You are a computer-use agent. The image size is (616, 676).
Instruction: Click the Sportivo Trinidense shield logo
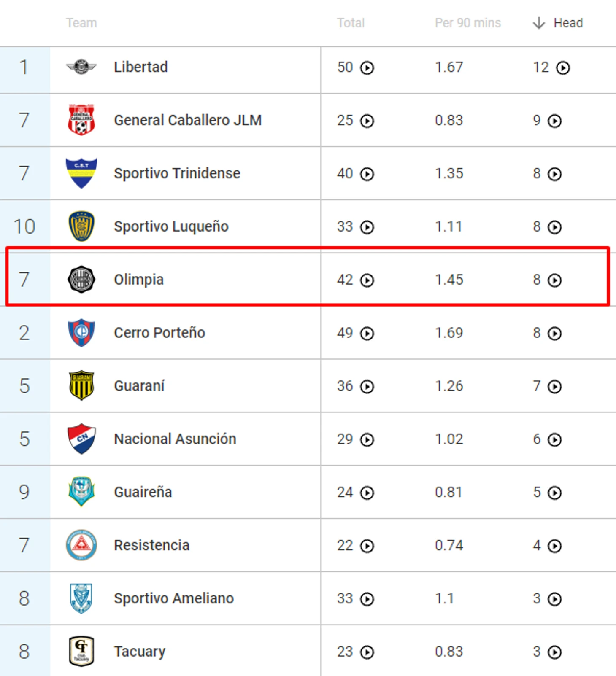(x=81, y=173)
